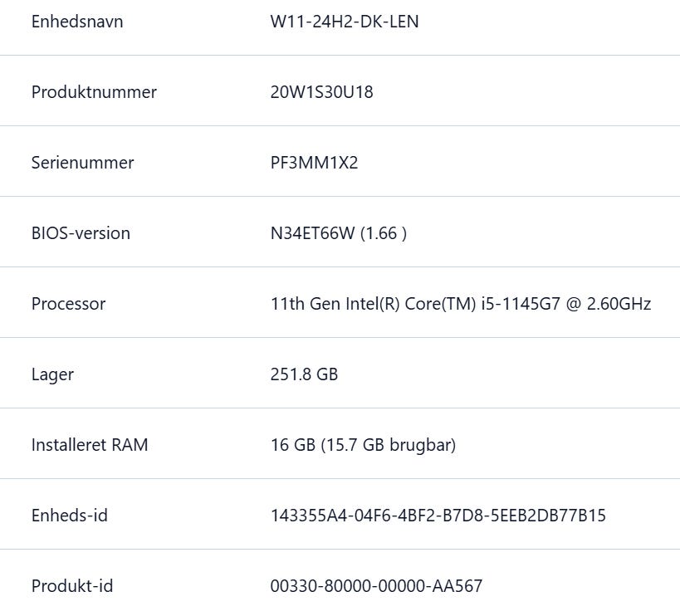The width and height of the screenshot is (680, 616).
Task: Select product number 20W1S30U18
Action: tap(321, 92)
